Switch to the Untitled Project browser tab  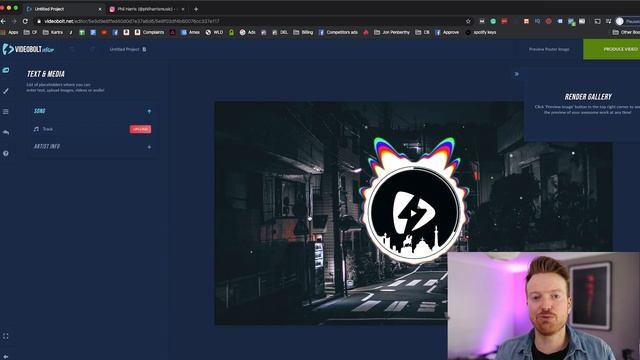[63, 9]
